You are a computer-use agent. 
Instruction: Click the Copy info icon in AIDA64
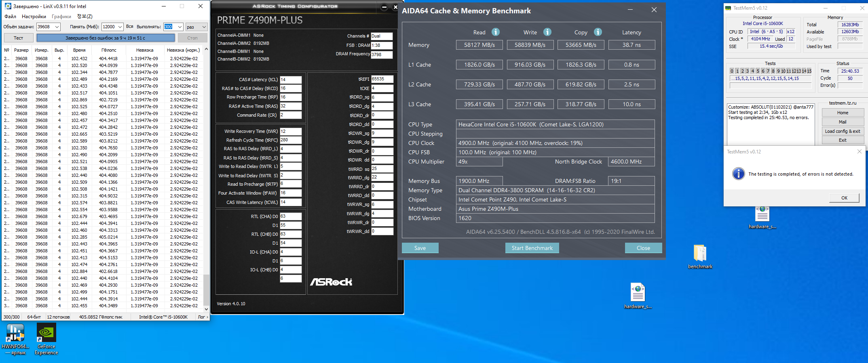598,32
